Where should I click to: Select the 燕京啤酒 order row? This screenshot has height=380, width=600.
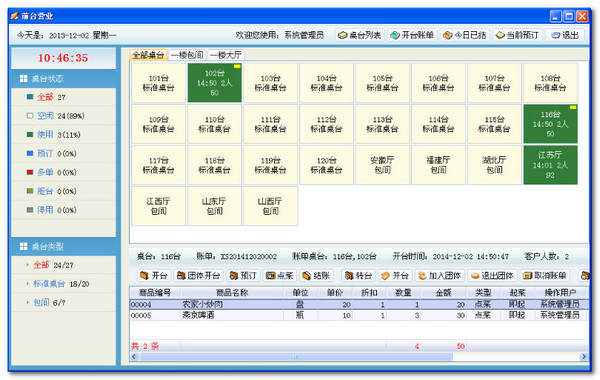tap(359, 315)
